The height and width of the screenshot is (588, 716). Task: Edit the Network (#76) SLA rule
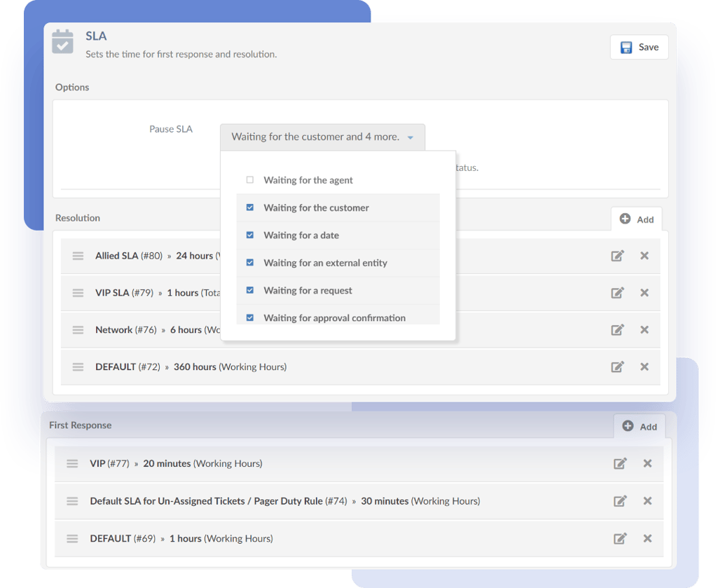pos(617,330)
